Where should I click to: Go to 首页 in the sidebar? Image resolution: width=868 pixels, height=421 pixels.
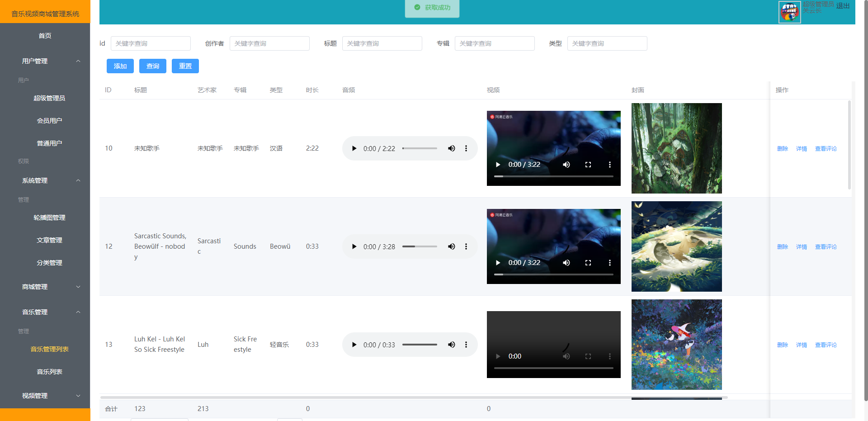(45, 36)
